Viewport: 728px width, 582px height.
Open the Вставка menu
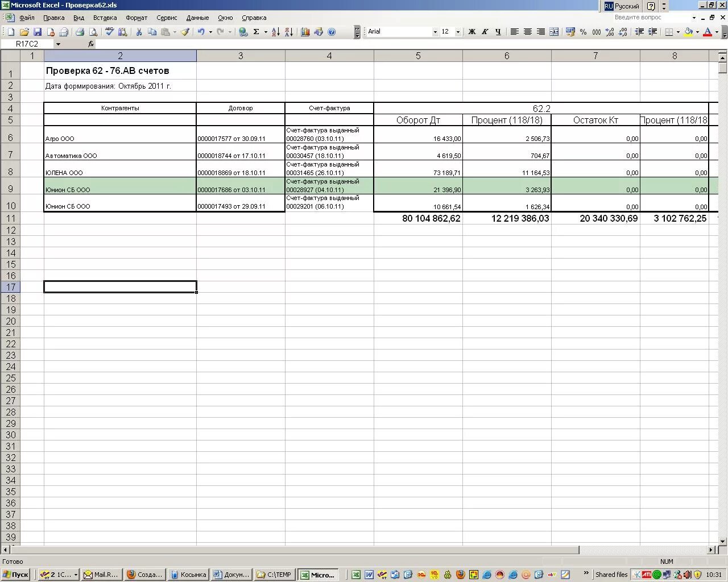105,18
